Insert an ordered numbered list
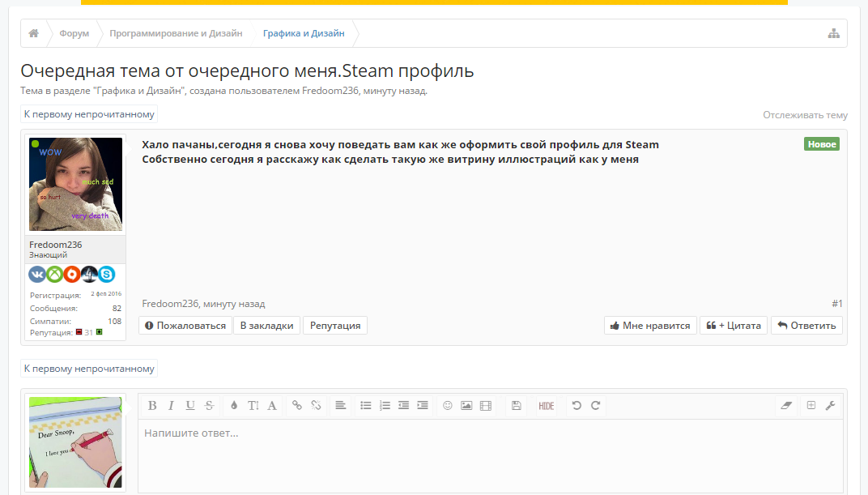The image size is (868, 495). (x=385, y=406)
